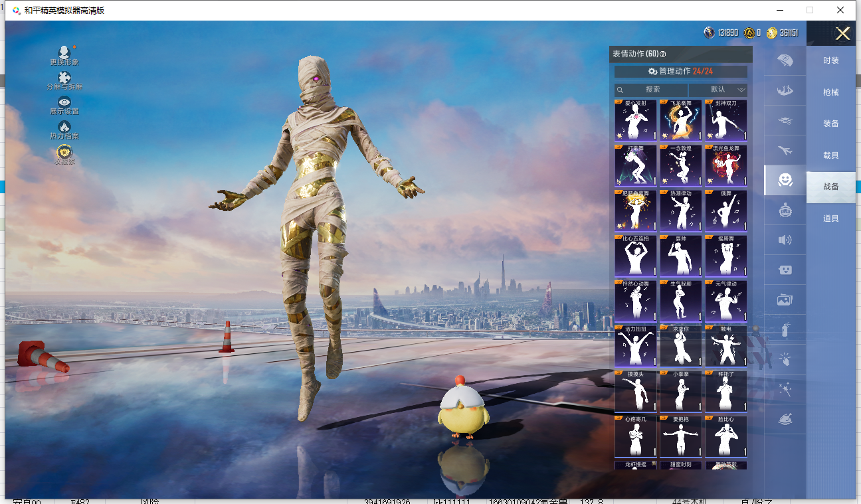861x504 pixels.
Task: Select the 怦然心动舞 emote
Action: [x=636, y=301]
